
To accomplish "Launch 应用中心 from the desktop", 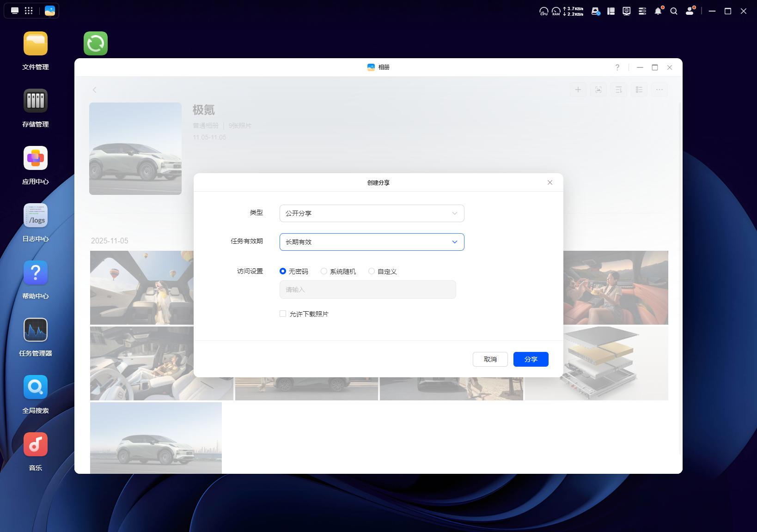I will tap(36, 158).
